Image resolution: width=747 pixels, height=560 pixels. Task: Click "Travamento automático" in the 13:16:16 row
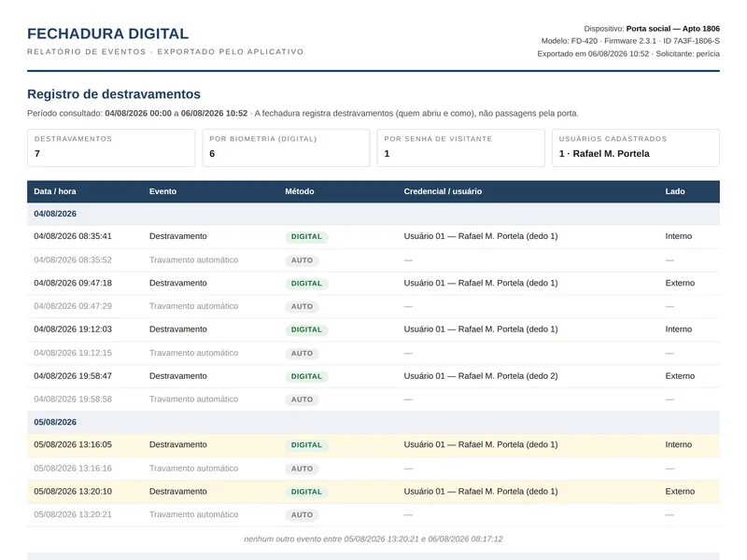pyautogui.click(x=193, y=469)
